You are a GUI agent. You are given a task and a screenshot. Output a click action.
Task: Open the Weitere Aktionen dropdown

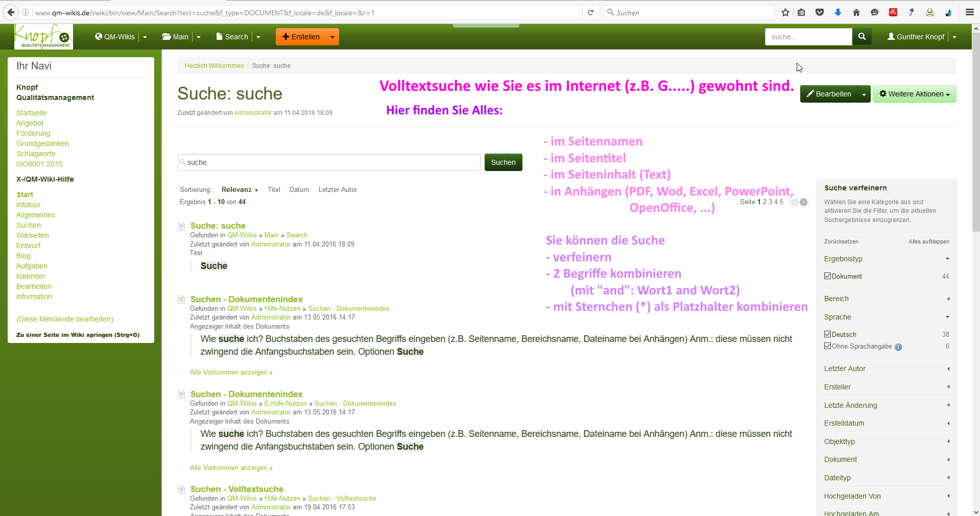pyautogui.click(x=914, y=94)
